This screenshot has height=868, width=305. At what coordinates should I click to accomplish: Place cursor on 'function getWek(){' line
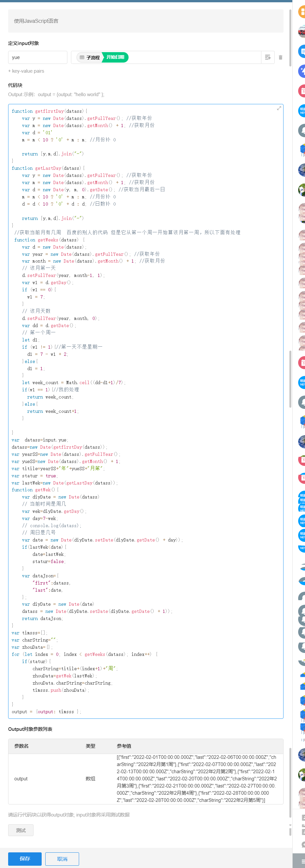(35, 490)
